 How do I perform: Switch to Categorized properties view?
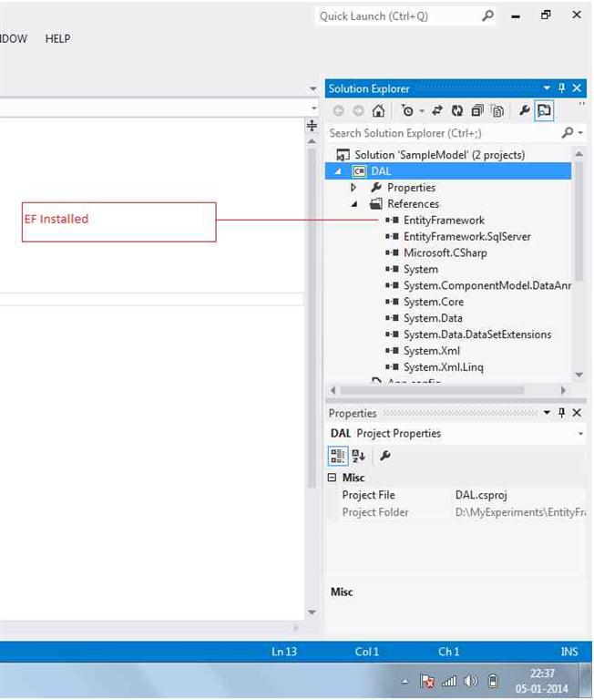pyautogui.click(x=338, y=456)
